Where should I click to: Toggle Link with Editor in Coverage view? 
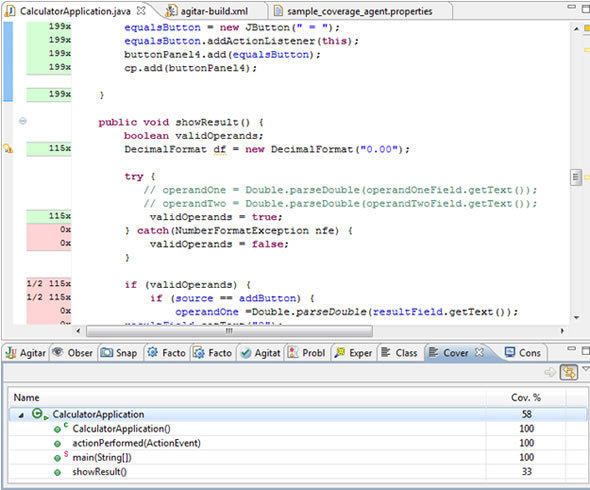click(x=569, y=373)
